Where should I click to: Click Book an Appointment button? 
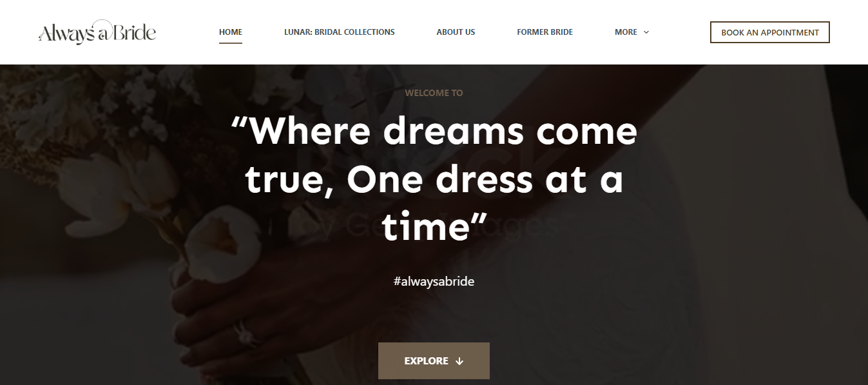tap(770, 32)
